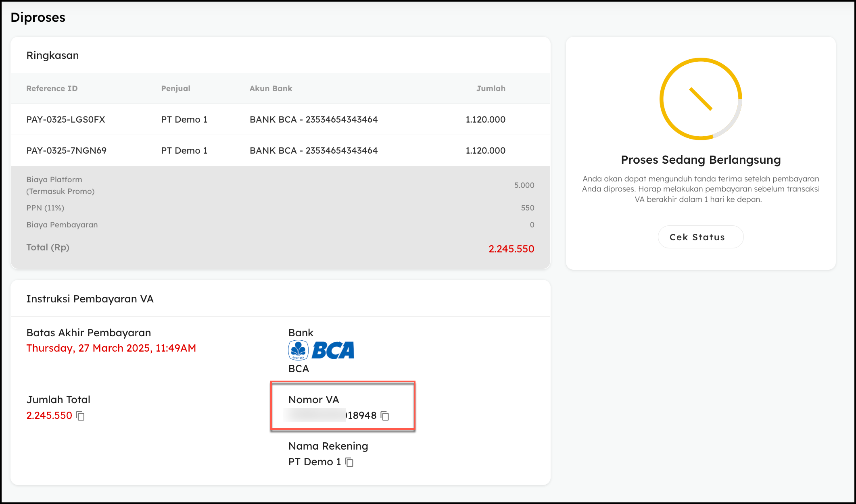Select reference PAY-0325-7NGN69 row
This screenshot has height=504, width=856.
click(x=66, y=150)
